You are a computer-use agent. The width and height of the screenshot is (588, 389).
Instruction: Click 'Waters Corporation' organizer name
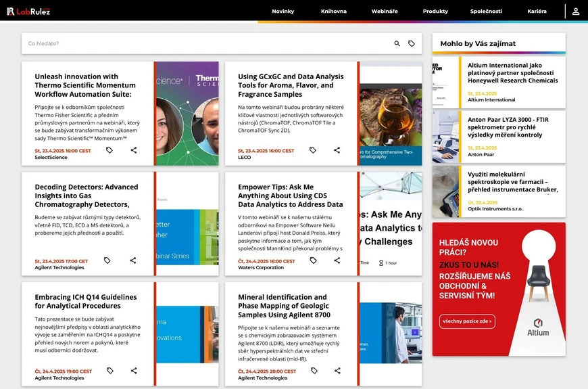(x=261, y=268)
